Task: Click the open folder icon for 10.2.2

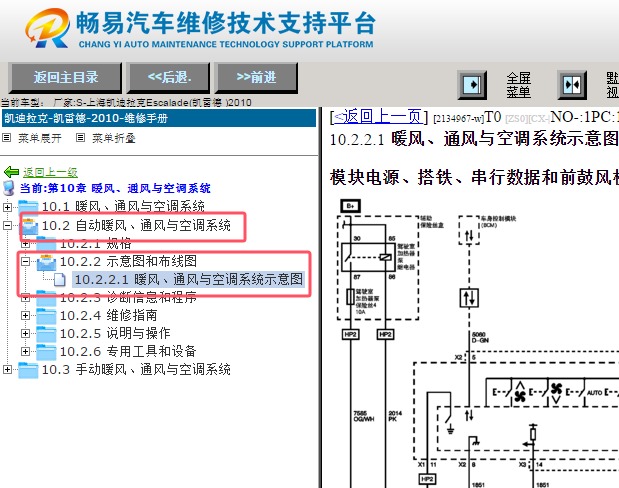Action: pyautogui.click(x=47, y=262)
